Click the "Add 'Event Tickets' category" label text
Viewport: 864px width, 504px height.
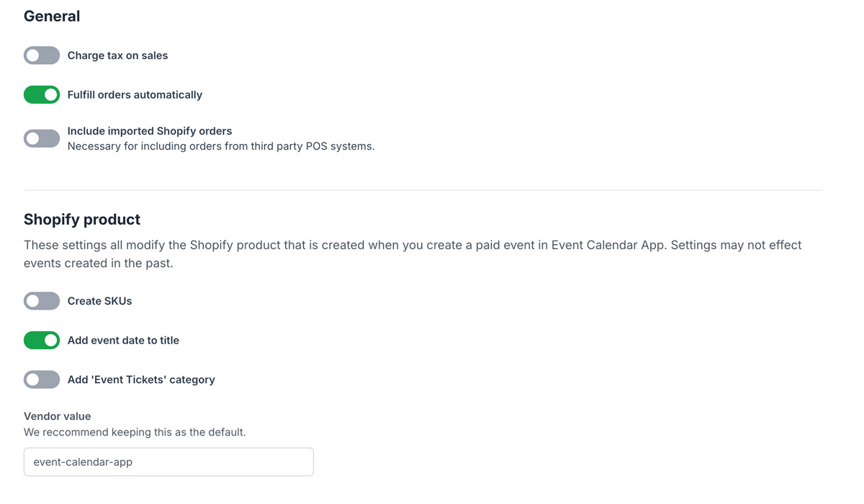(141, 379)
